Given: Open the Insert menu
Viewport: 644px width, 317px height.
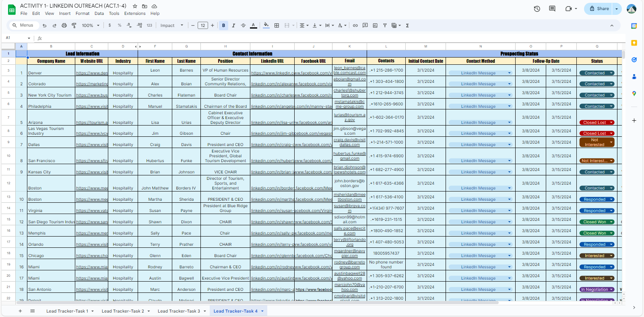Looking at the screenshot, I should tap(65, 13).
